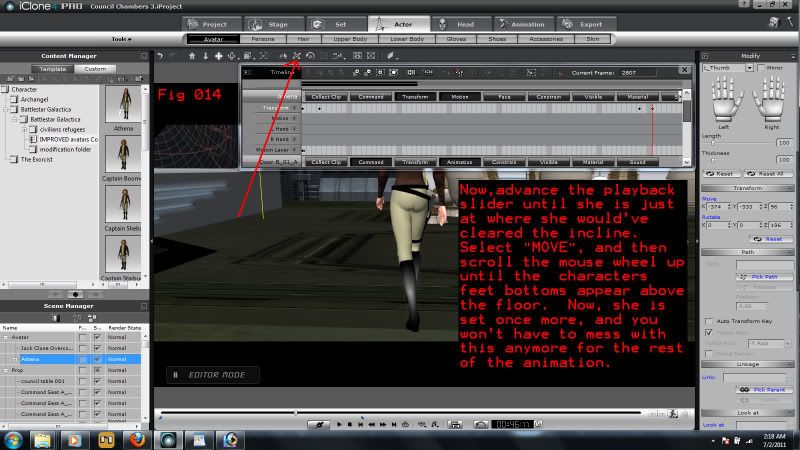Click the Scene Manager dock icon
This screenshot has width=800, height=450.
click(x=144, y=306)
